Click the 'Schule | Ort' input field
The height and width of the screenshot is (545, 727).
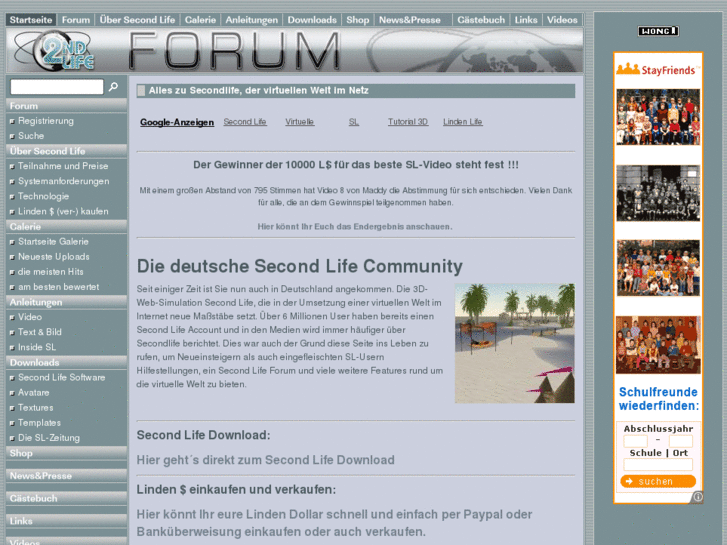657,465
